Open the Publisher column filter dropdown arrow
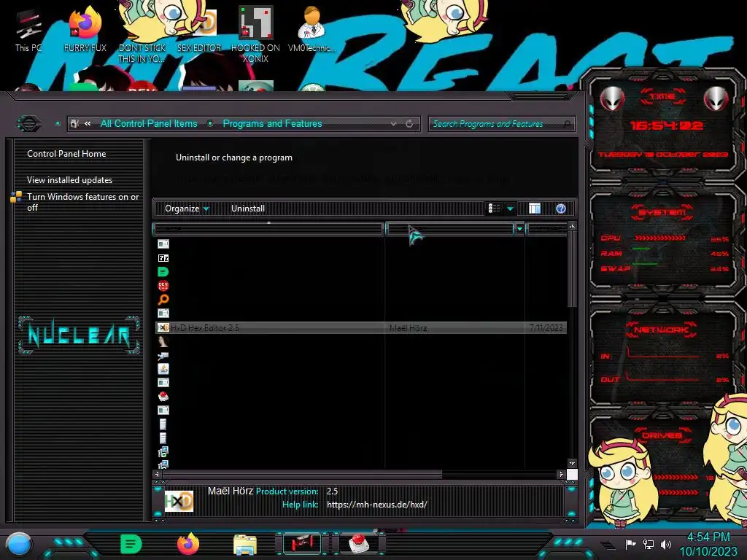The width and height of the screenshot is (747, 560). 519,229
